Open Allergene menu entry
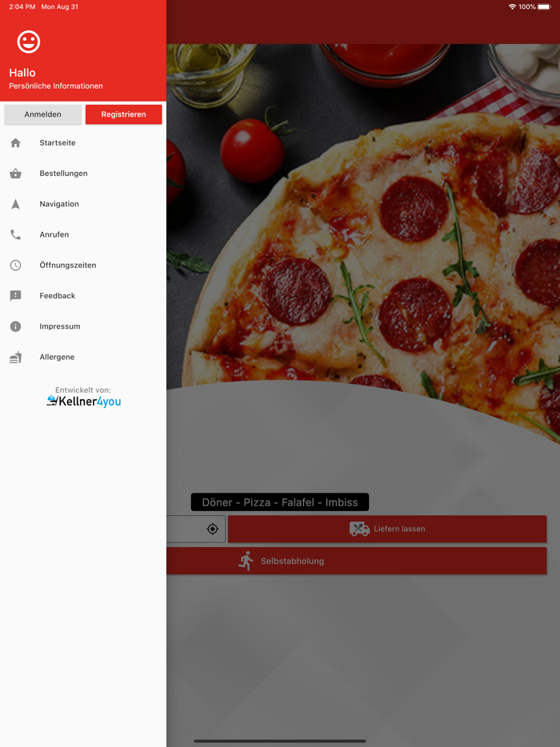Viewport: 560px width, 747px height. [x=83, y=358]
